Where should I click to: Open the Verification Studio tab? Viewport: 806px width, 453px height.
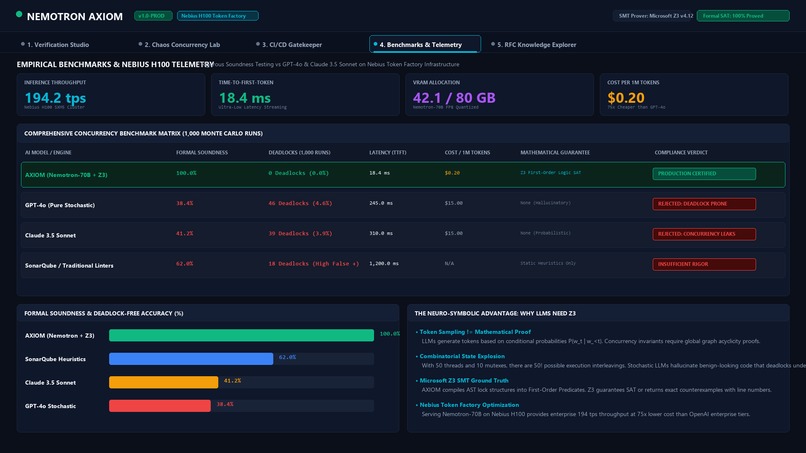pos(54,45)
